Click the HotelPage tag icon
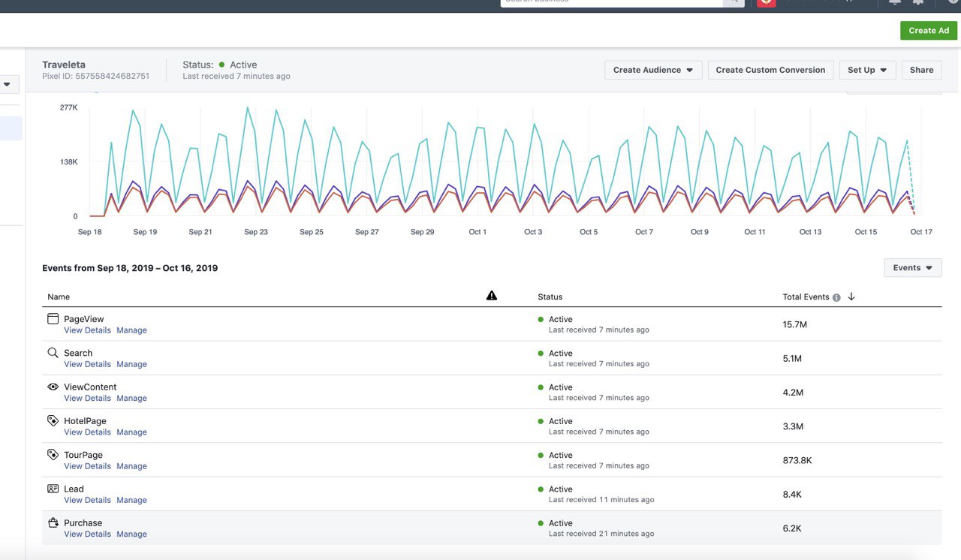961x560 pixels. click(53, 421)
